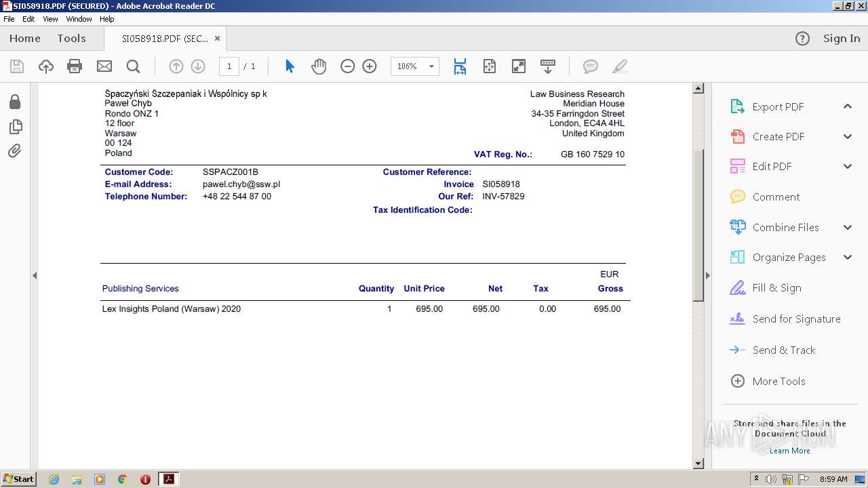Open the File menu
Viewport: 868px width, 488px height.
click(9, 19)
